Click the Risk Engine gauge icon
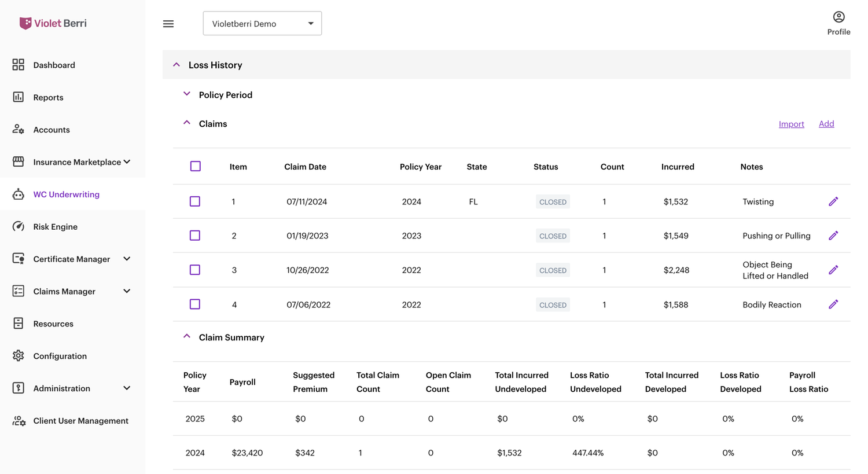Viewport: 868px width, 474px height. pyautogui.click(x=19, y=226)
